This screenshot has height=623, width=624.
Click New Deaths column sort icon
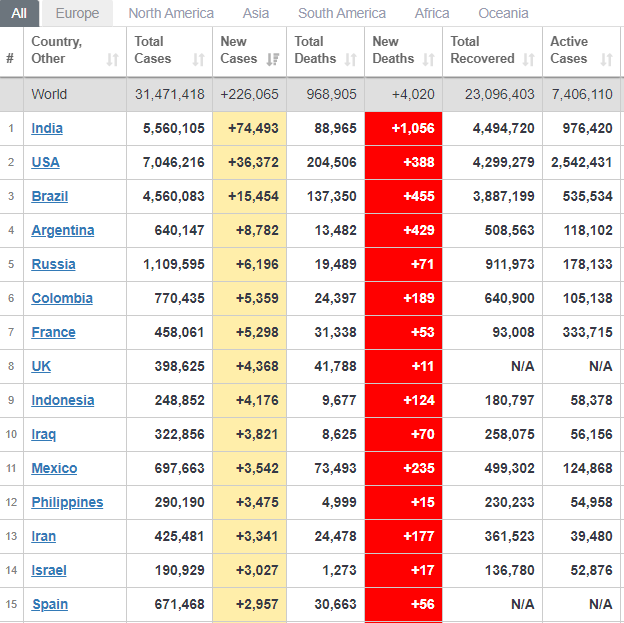click(428, 60)
